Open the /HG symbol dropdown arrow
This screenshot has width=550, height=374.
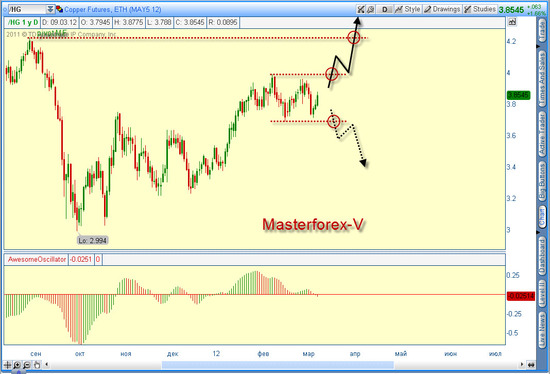(50, 9)
